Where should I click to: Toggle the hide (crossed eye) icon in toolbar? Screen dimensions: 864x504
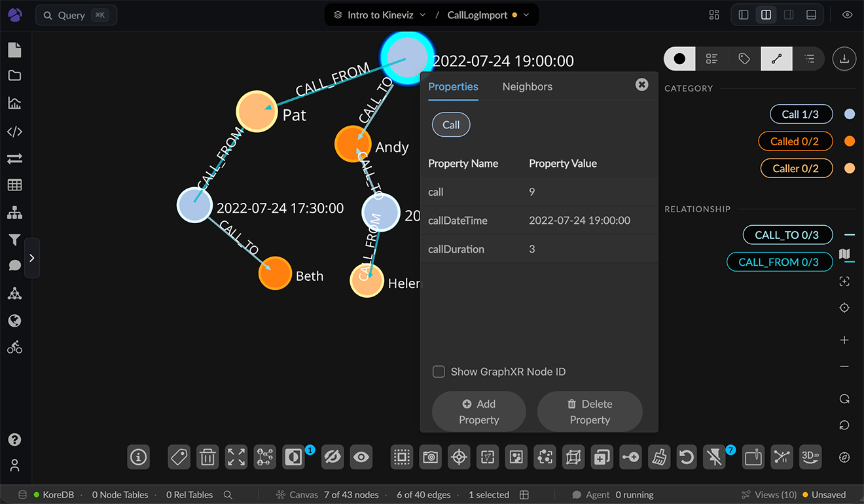point(333,457)
